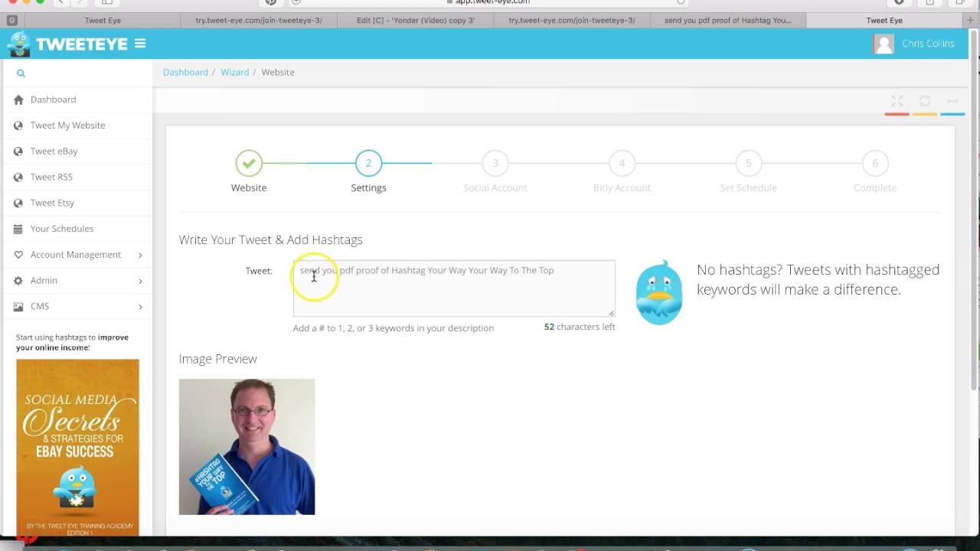Click the step 3 Social Account circle

click(495, 163)
